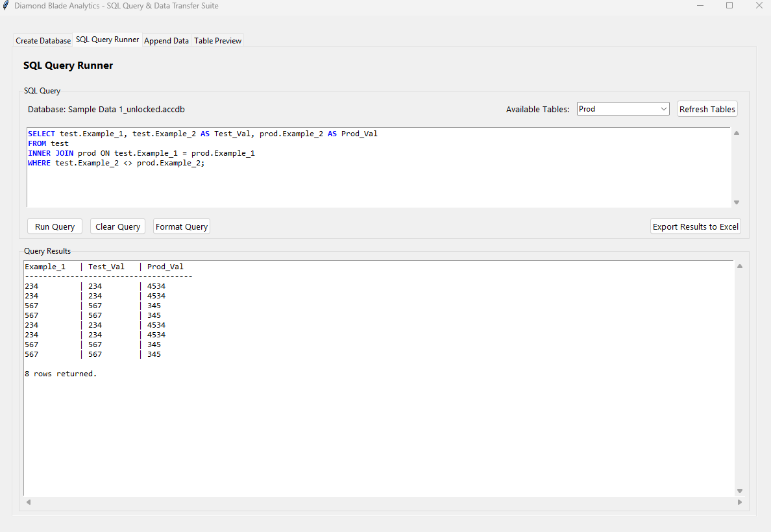Screen dimensions: 771x532
Task: Click the query editor scroll down arrow
Action: click(x=737, y=202)
